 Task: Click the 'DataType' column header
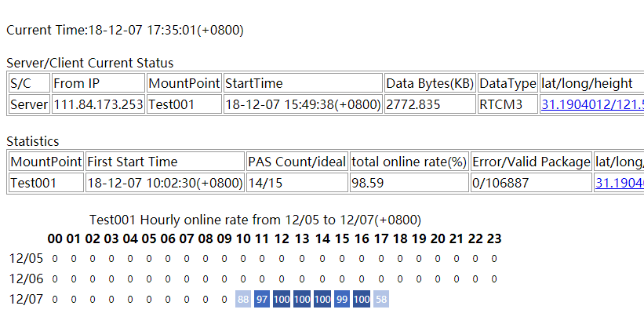[x=508, y=83]
